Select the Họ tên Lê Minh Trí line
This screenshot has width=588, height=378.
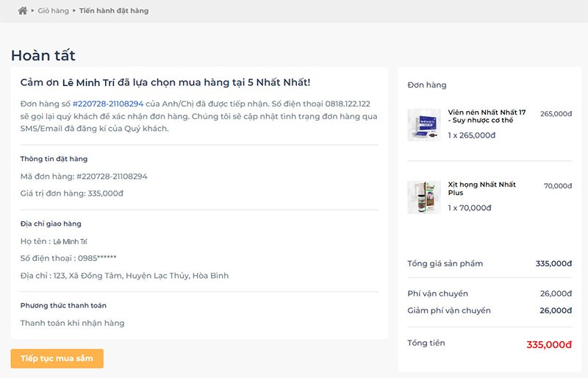(54, 241)
